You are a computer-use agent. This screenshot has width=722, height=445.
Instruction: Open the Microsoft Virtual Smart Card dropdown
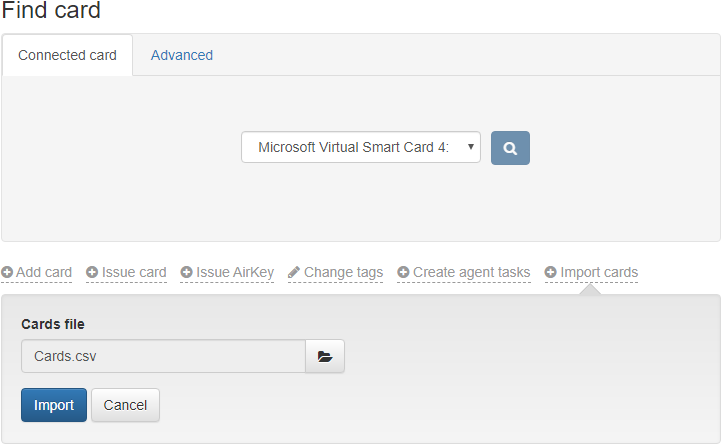(361, 147)
